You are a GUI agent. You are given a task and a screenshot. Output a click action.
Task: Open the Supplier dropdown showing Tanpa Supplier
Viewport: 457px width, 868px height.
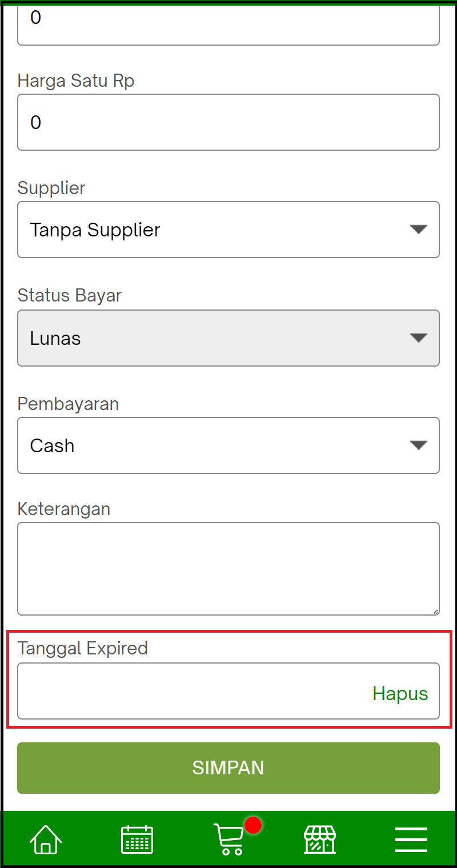(228, 230)
